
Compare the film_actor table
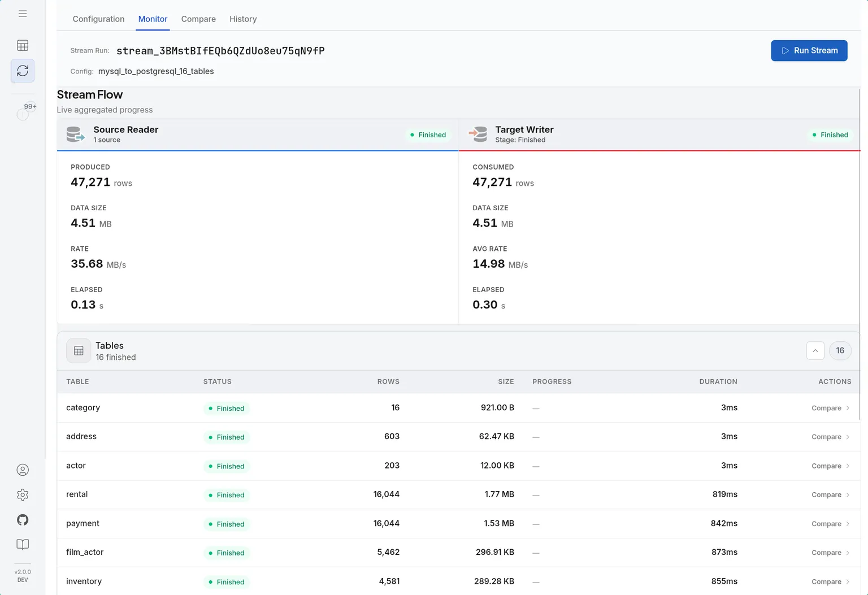[x=830, y=553]
